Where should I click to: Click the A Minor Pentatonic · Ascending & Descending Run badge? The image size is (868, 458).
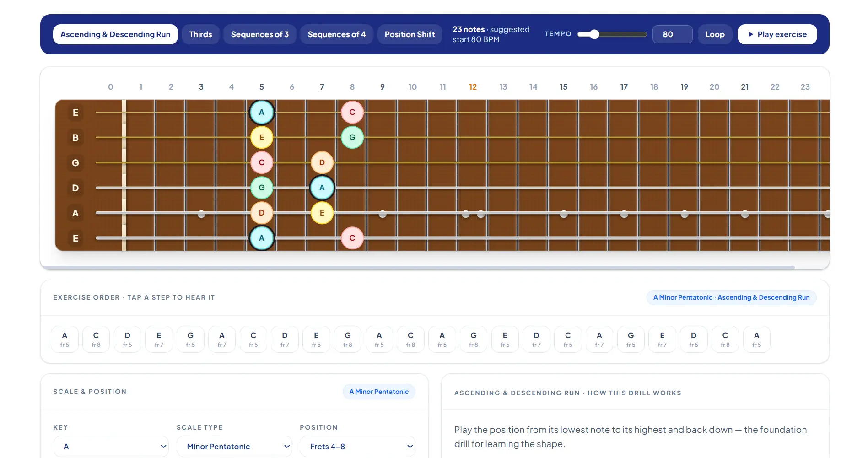click(731, 297)
